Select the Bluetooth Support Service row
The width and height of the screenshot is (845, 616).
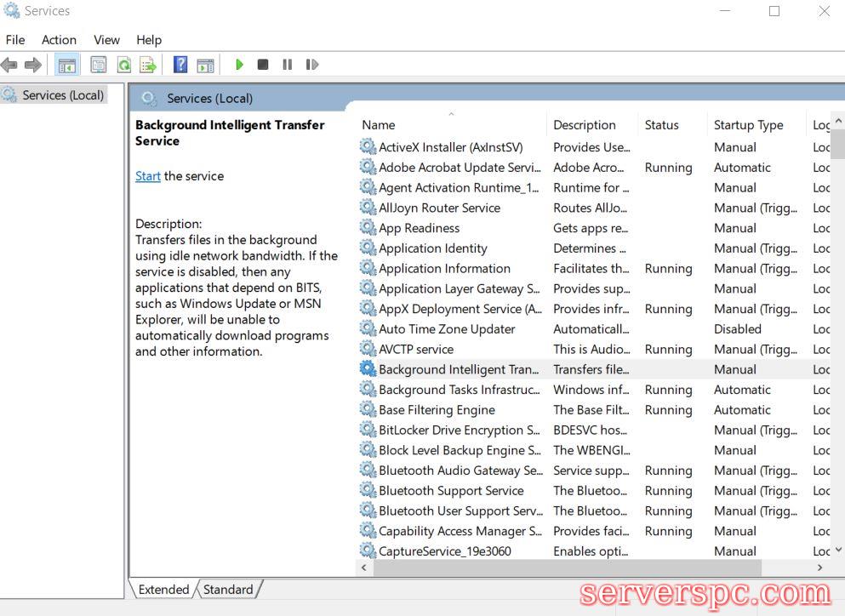point(451,491)
